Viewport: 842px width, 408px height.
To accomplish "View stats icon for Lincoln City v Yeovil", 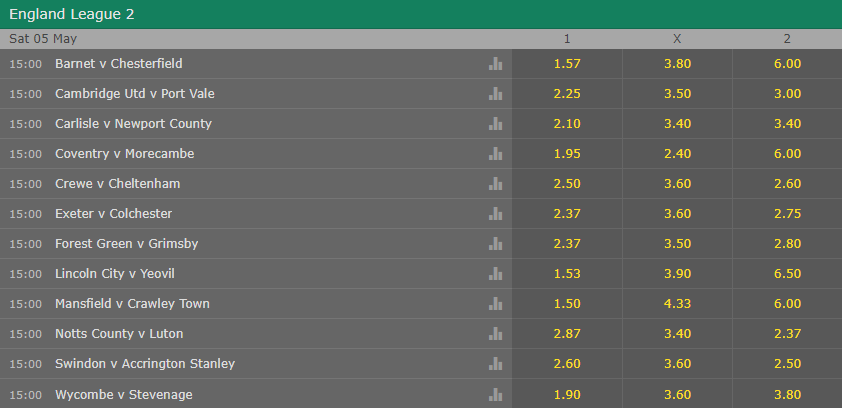I will pos(495,274).
